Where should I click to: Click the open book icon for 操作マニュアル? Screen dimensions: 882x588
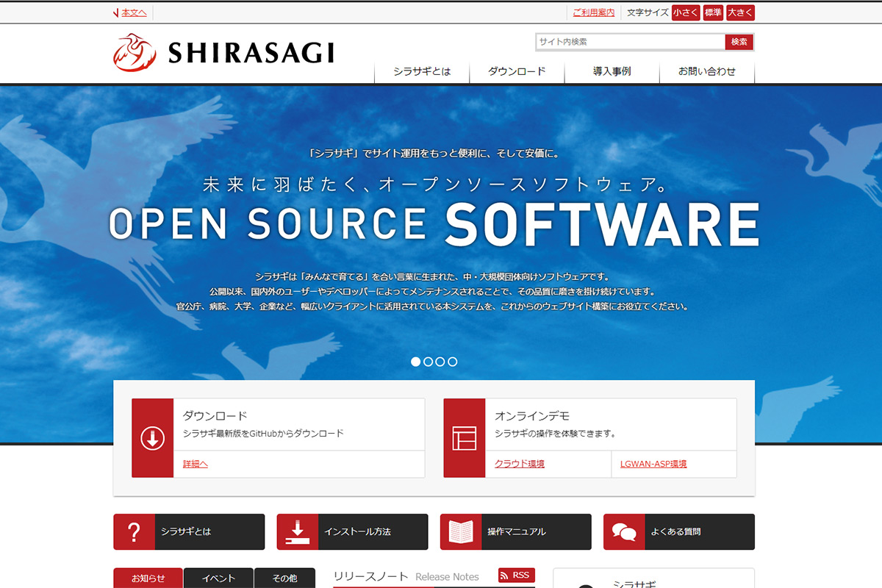[461, 532]
